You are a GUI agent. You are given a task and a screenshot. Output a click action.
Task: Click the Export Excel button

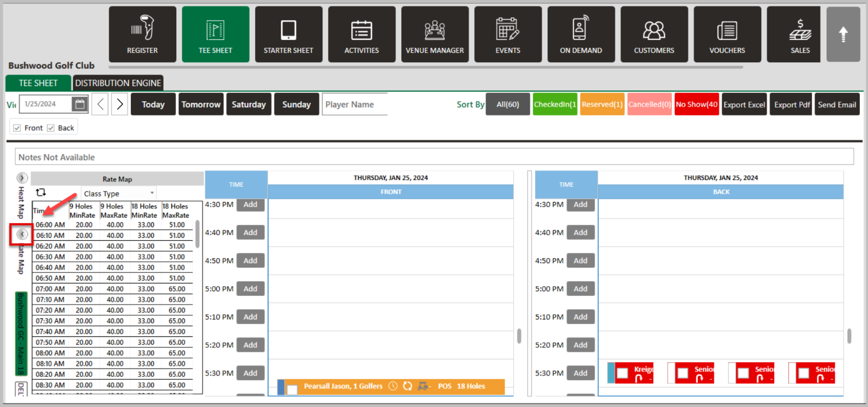(744, 104)
